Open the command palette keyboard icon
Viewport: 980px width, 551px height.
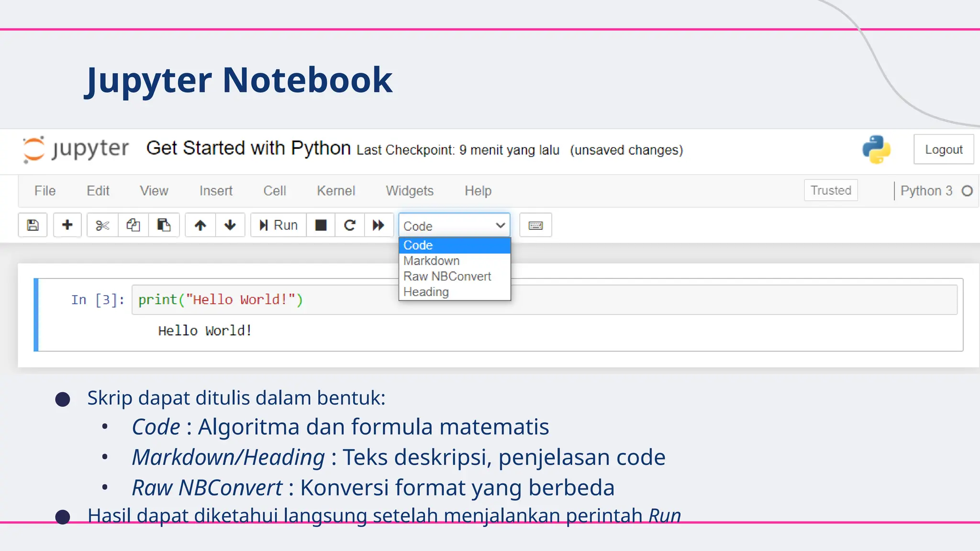point(535,225)
